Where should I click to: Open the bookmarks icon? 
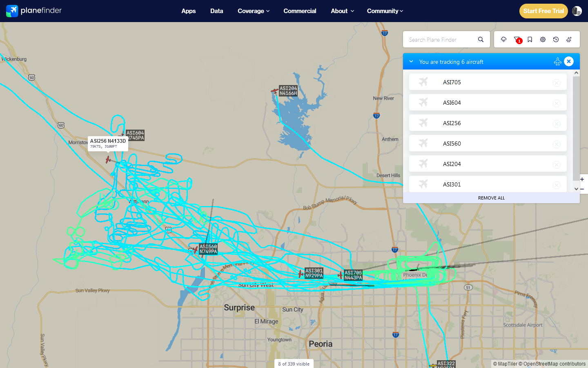(x=530, y=40)
